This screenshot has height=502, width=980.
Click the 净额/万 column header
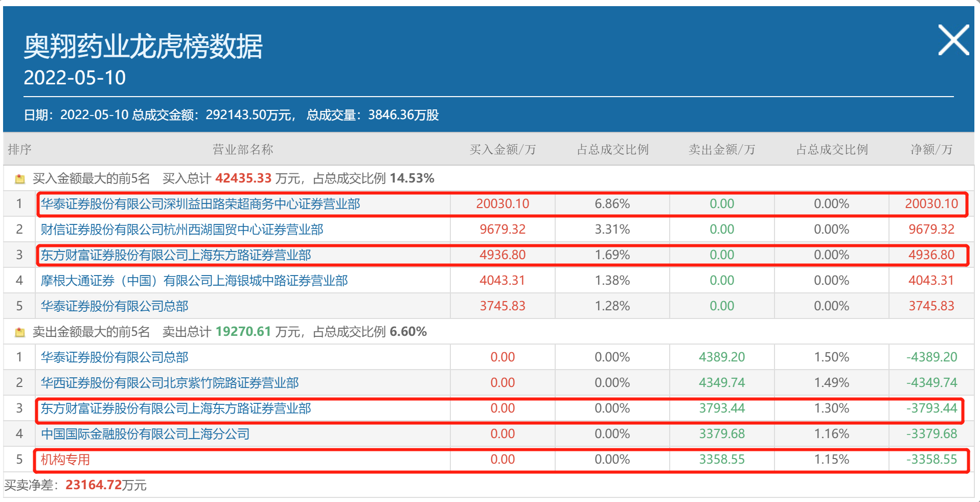(x=931, y=149)
